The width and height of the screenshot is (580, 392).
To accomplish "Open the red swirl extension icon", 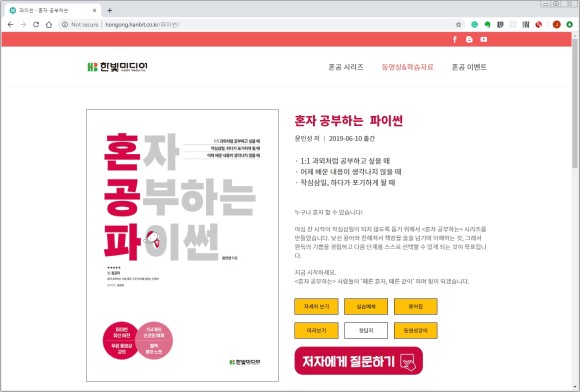I will [539, 24].
